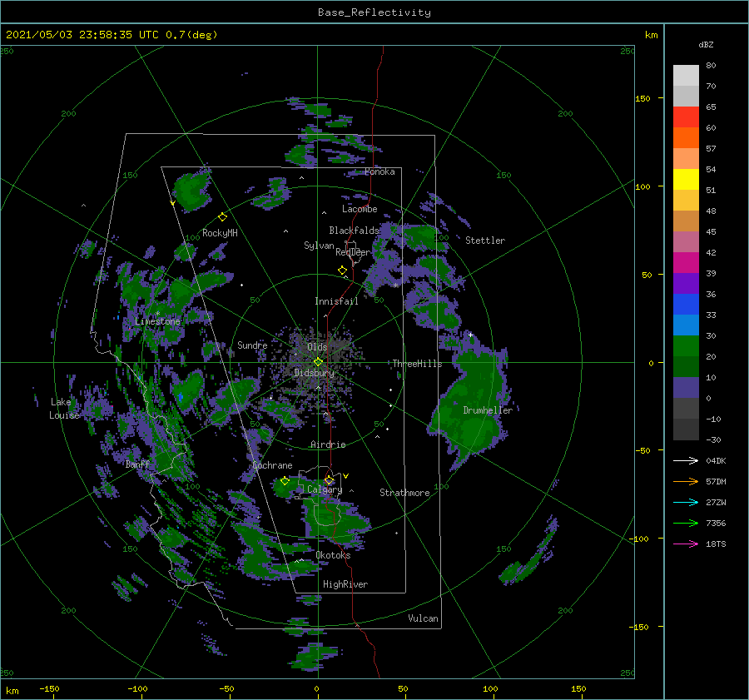Click the green 7356 arrow in legend
Image resolution: width=749 pixels, height=700 pixels.
click(686, 524)
